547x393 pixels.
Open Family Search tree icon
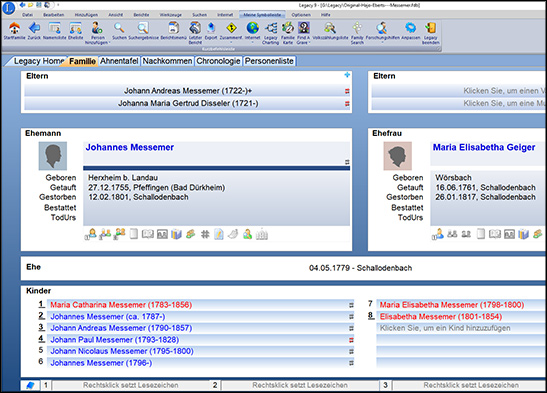(357, 28)
